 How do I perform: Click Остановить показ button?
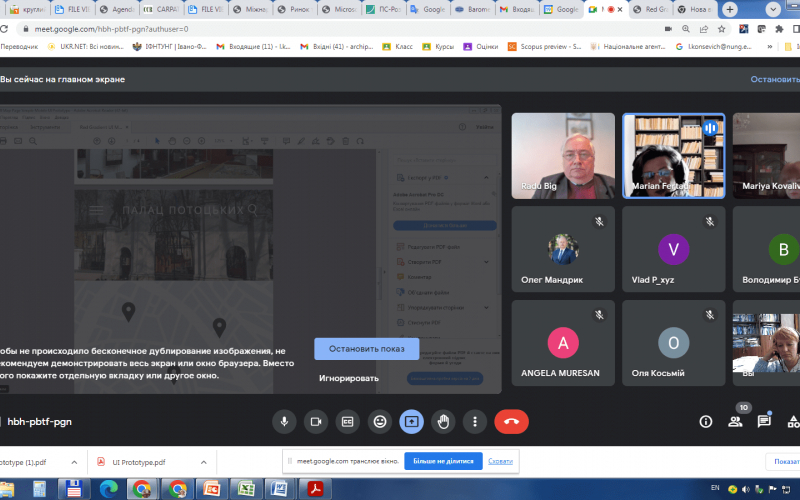(366, 349)
